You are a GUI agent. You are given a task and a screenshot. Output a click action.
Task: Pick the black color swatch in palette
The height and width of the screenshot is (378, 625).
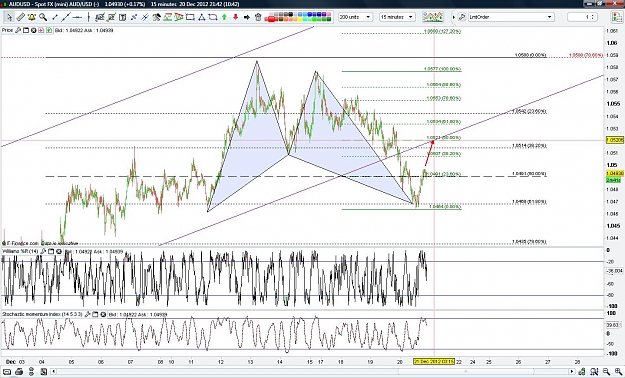[x=291, y=14]
